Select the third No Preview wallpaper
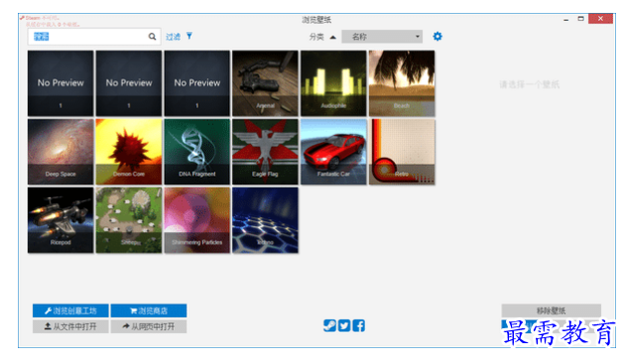This screenshot has width=624, height=364. (x=197, y=83)
